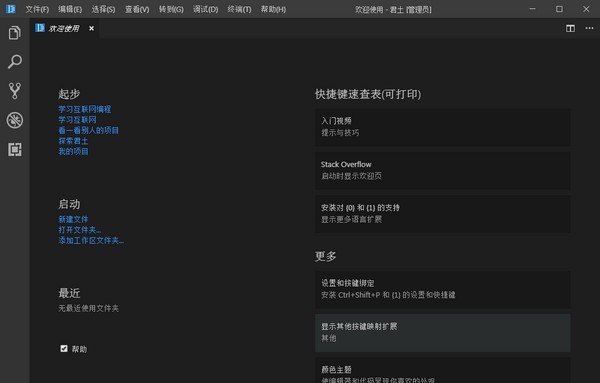Click the 启动 heading
600x383 pixels.
click(x=69, y=204)
